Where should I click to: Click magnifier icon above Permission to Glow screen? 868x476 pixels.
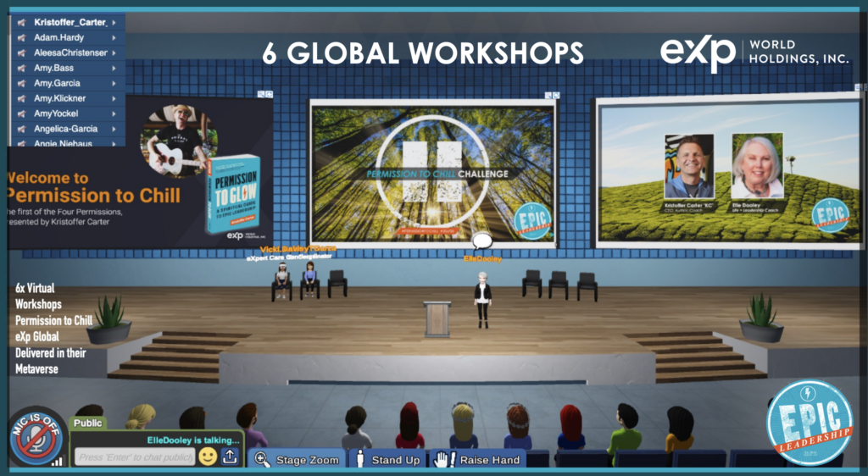261,95
